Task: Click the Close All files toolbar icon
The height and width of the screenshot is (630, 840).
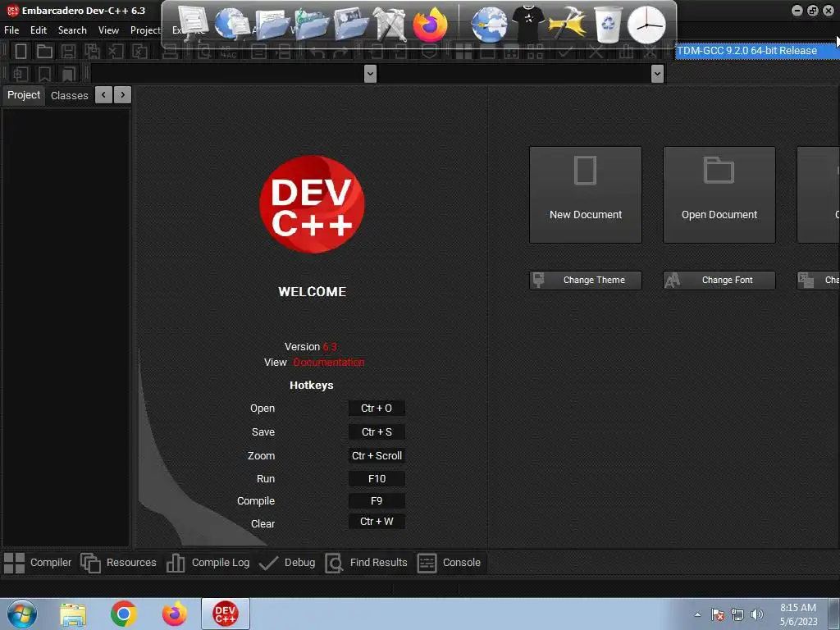Action: click(139, 52)
